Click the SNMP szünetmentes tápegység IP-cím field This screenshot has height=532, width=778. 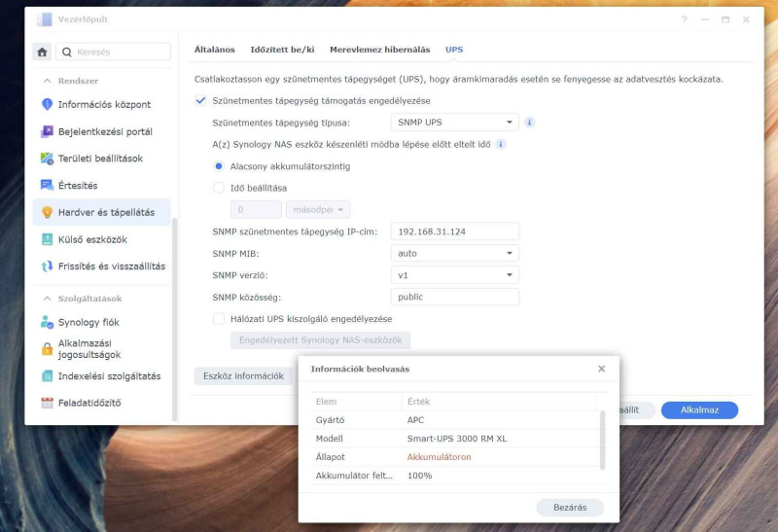pos(454,231)
